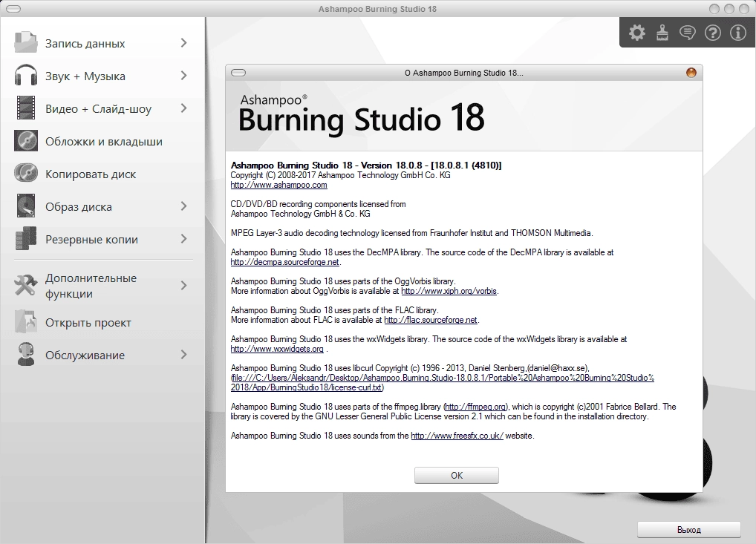This screenshot has width=756, height=544.
Task: Open the Обложки и вкладыши menu item
Action: coord(102,141)
